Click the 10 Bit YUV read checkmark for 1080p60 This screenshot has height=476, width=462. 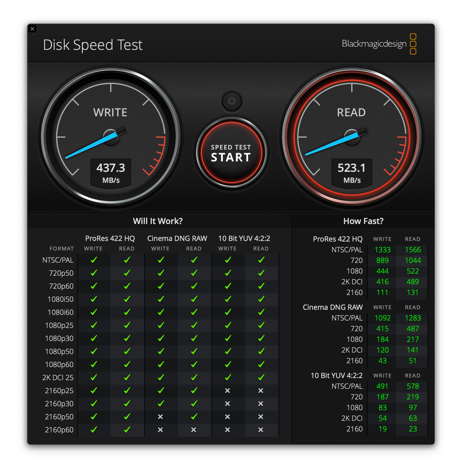point(261,364)
